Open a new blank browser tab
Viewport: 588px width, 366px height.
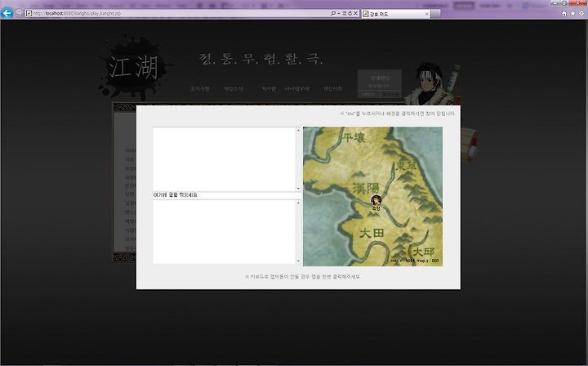tap(435, 14)
